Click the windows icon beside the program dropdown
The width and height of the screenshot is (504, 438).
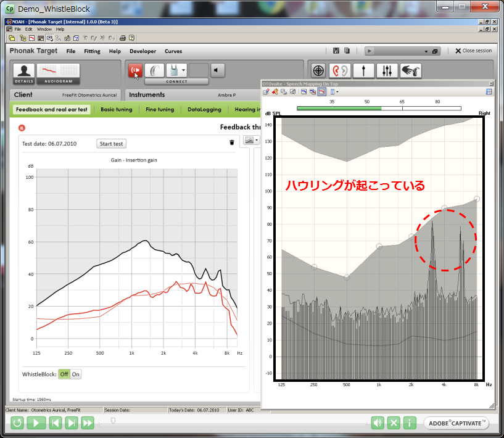(x=435, y=51)
